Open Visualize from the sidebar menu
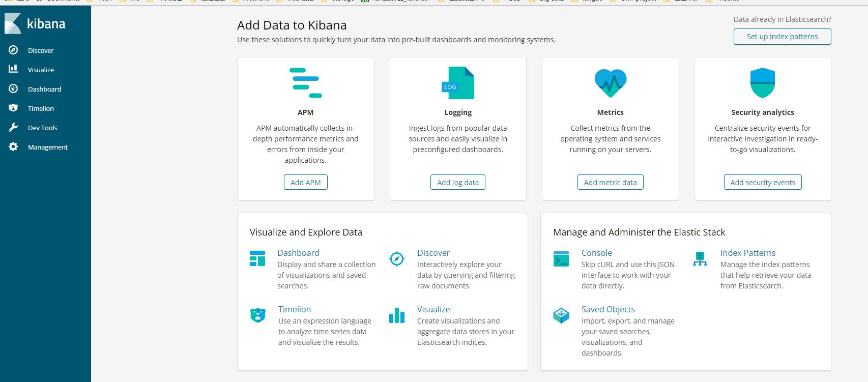 tap(41, 70)
